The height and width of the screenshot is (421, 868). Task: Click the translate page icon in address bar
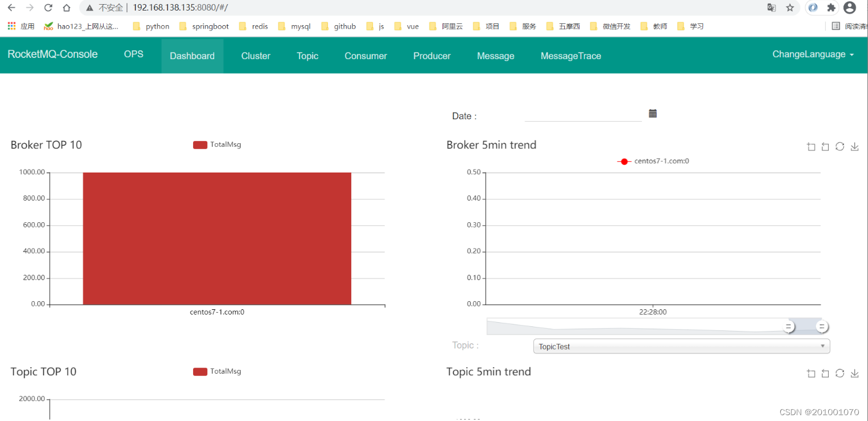(771, 8)
